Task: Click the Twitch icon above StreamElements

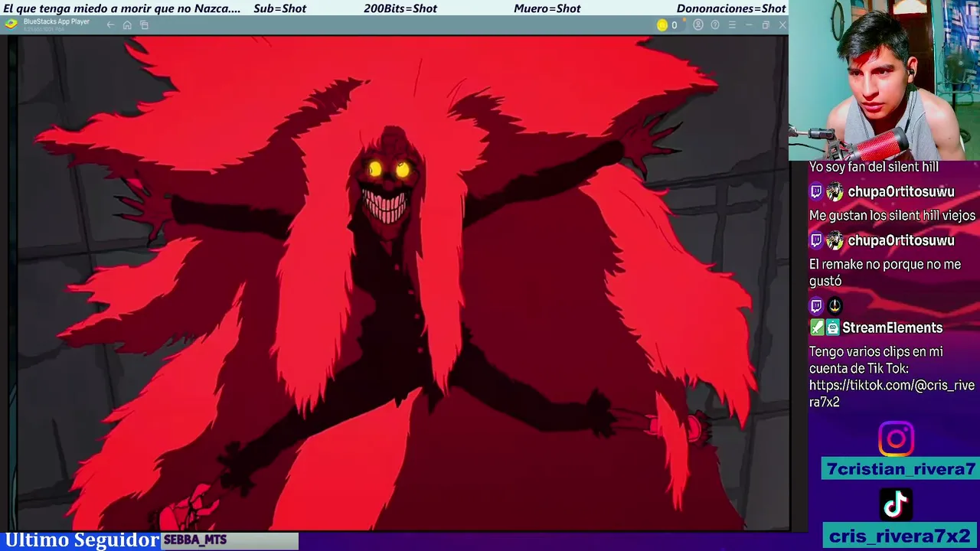Action: (x=816, y=306)
